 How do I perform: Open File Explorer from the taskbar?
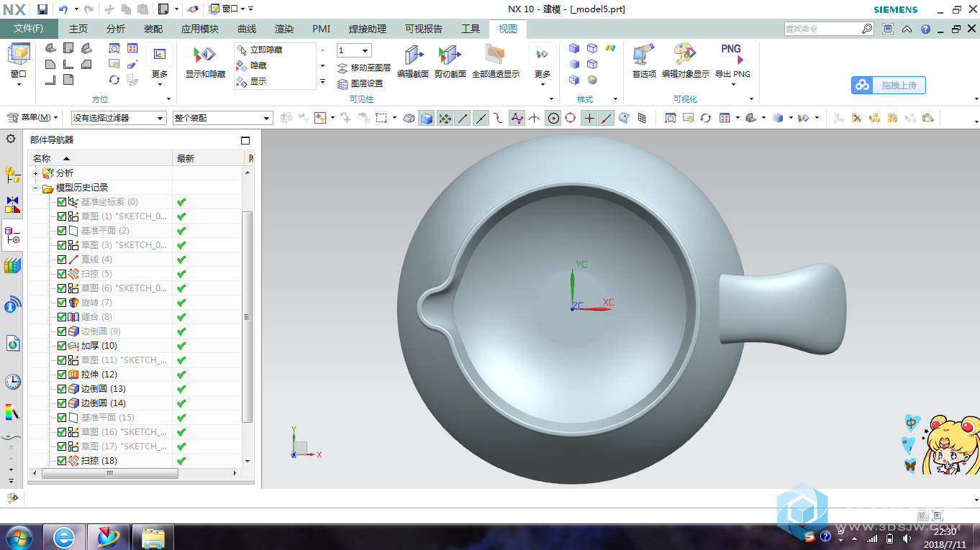point(153,537)
